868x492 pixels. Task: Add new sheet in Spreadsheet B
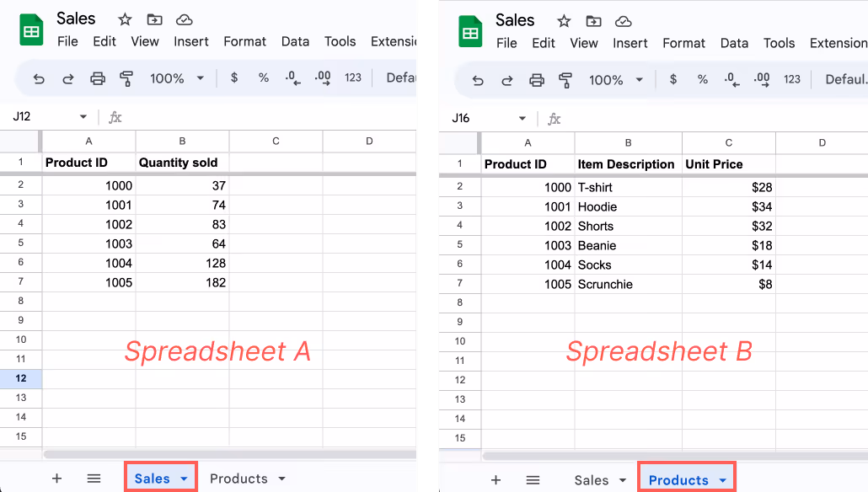click(x=496, y=480)
